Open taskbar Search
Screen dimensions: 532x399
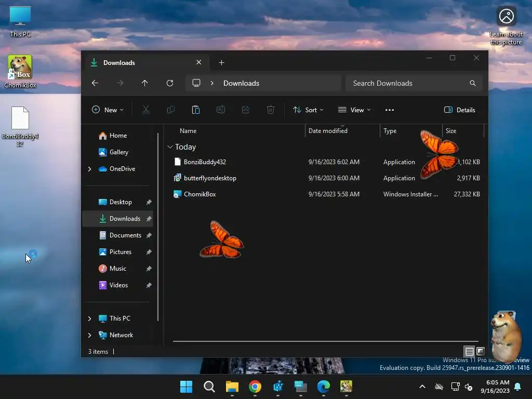point(209,387)
